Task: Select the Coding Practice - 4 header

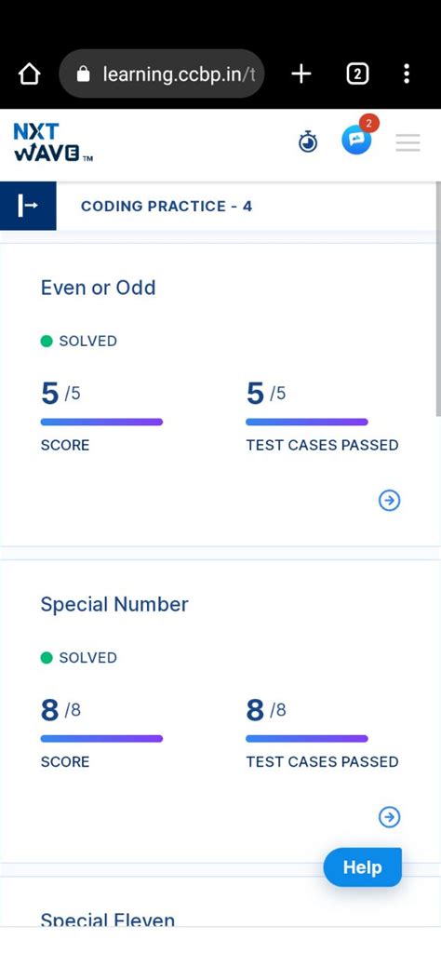Action: [167, 207]
